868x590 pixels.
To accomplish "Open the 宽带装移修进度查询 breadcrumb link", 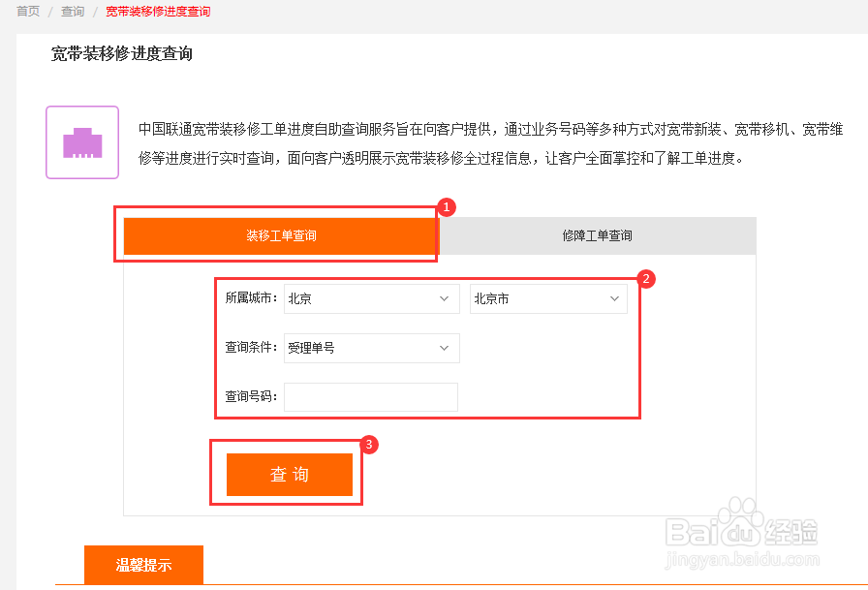I will [x=160, y=12].
